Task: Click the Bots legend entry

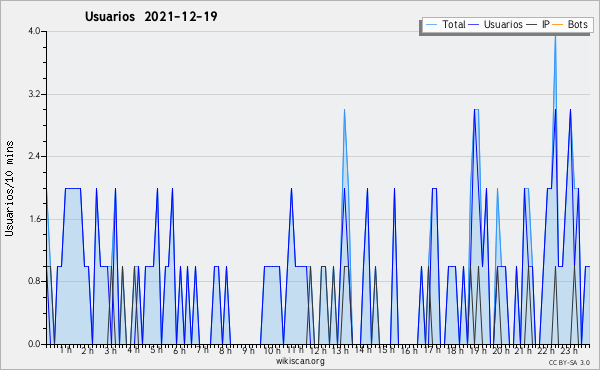Action: click(570, 24)
